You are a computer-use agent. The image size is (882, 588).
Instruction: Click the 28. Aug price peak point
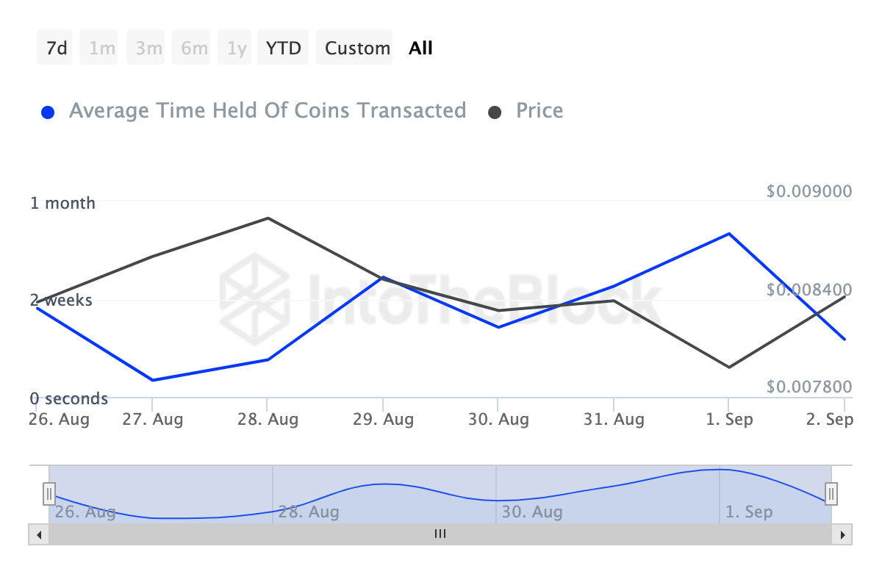pyautogui.click(x=268, y=218)
